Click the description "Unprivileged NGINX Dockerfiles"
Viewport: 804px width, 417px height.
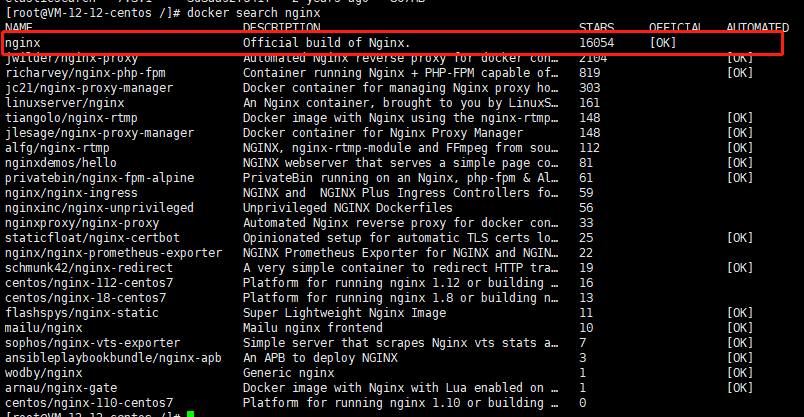coord(348,208)
